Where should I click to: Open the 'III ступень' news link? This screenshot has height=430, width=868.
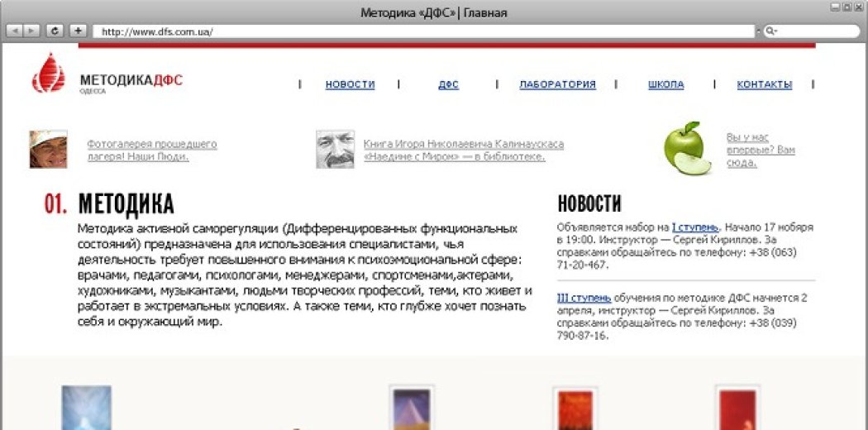[584, 298]
